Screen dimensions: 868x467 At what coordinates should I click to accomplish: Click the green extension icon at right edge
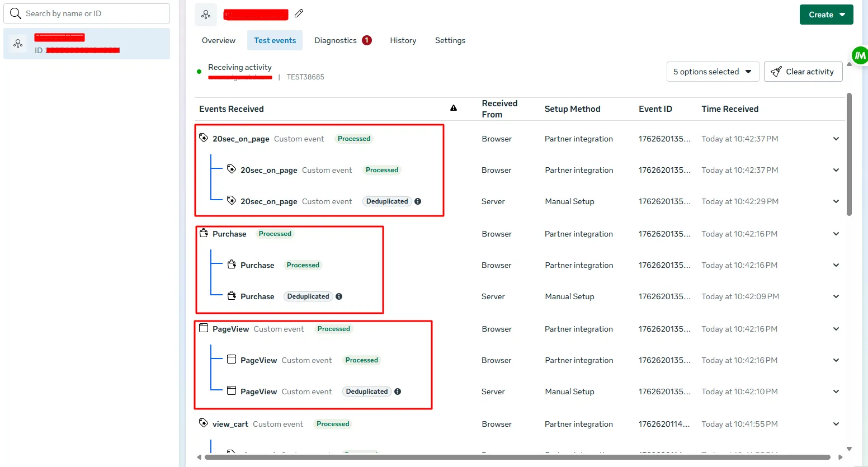click(859, 55)
